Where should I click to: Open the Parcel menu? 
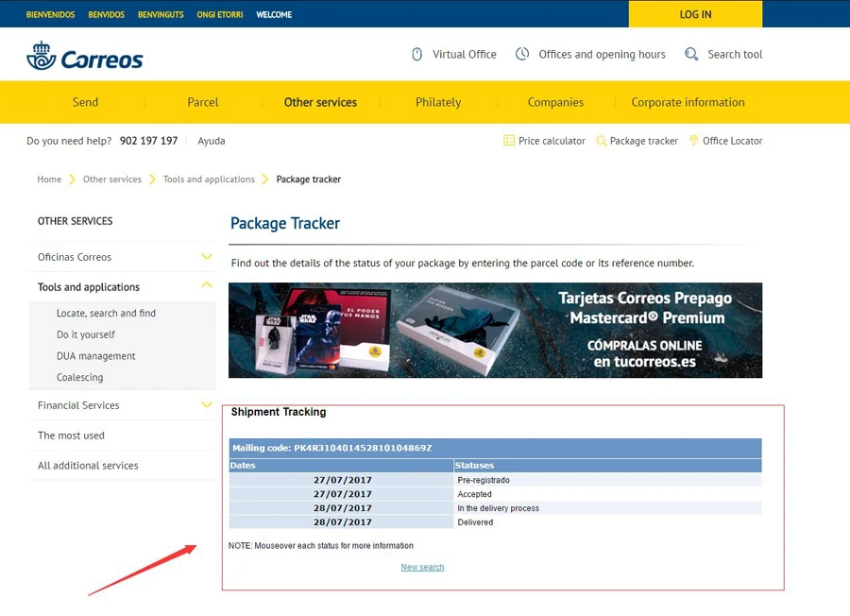(x=203, y=102)
